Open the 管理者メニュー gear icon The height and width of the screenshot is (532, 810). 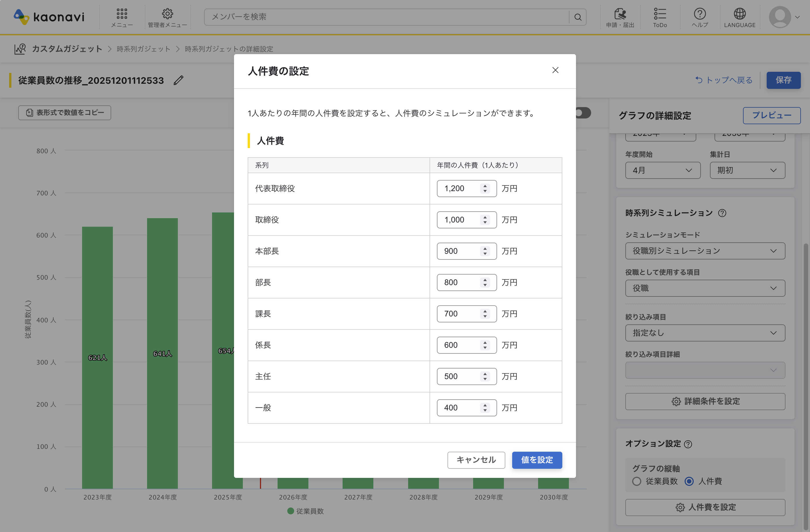tap(167, 14)
